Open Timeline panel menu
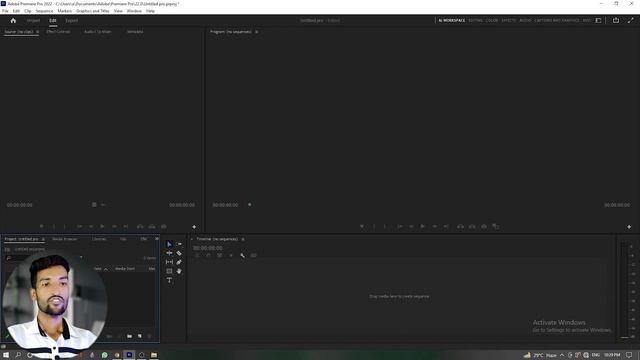Screen dimensions: 640x360 tap(243, 239)
